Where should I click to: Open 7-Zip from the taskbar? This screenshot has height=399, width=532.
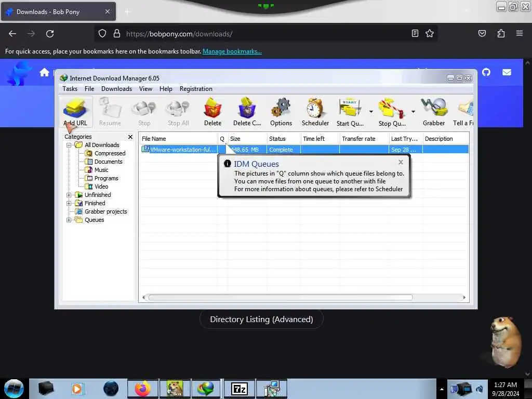click(x=240, y=389)
